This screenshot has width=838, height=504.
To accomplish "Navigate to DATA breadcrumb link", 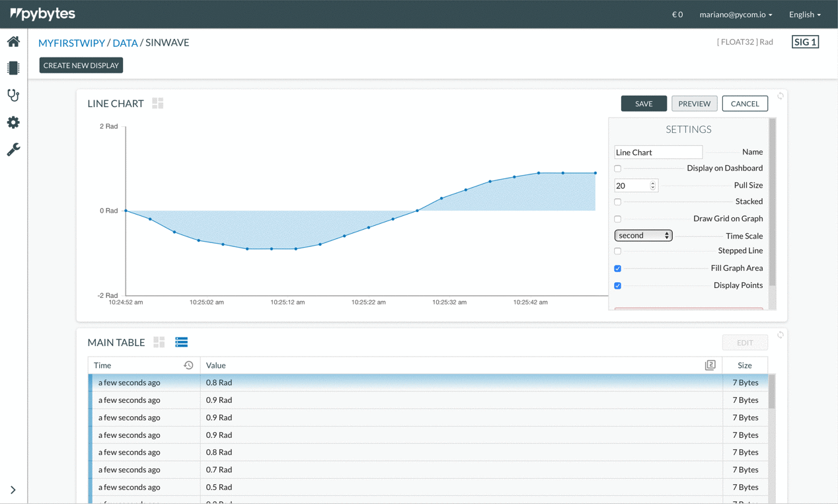I will [x=125, y=43].
